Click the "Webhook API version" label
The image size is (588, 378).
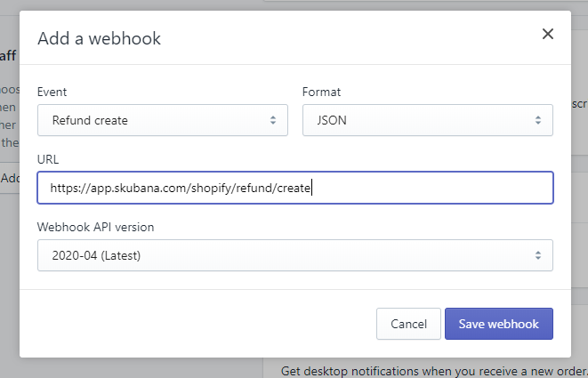point(95,227)
